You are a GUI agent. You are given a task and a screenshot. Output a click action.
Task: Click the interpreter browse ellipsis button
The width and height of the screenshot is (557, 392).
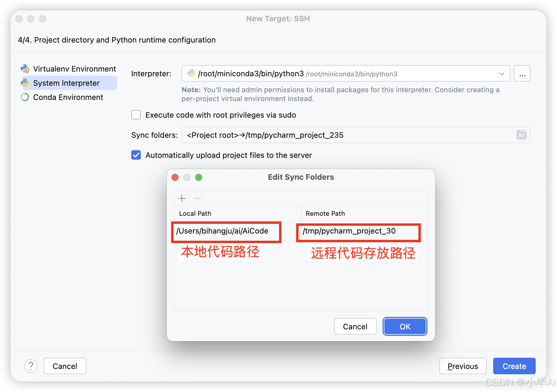tap(522, 74)
